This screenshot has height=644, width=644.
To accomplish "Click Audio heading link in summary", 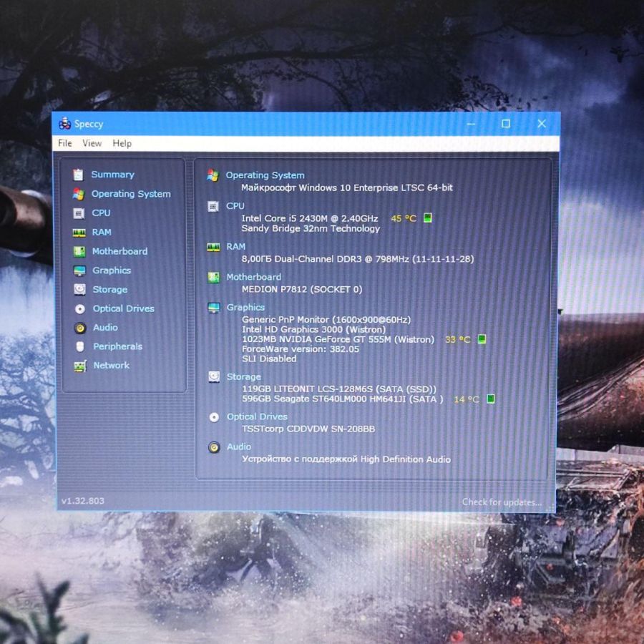I will pyautogui.click(x=238, y=447).
